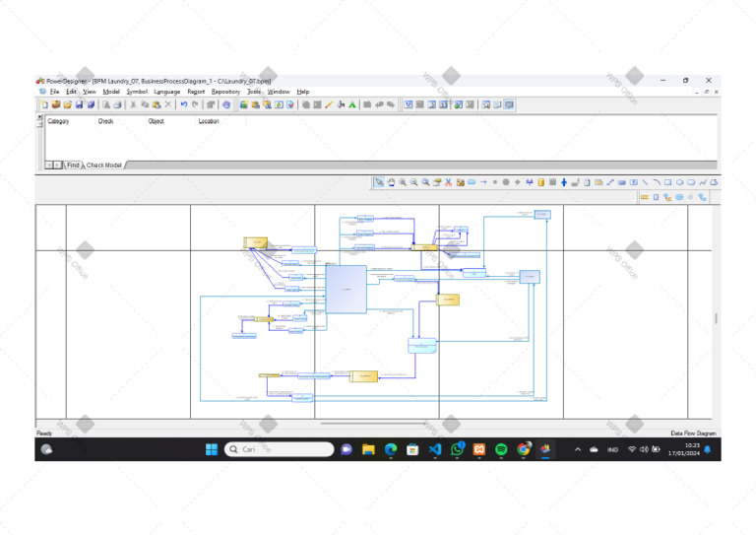
Task: Switch to the Check Model tab
Action: (104, 166)
